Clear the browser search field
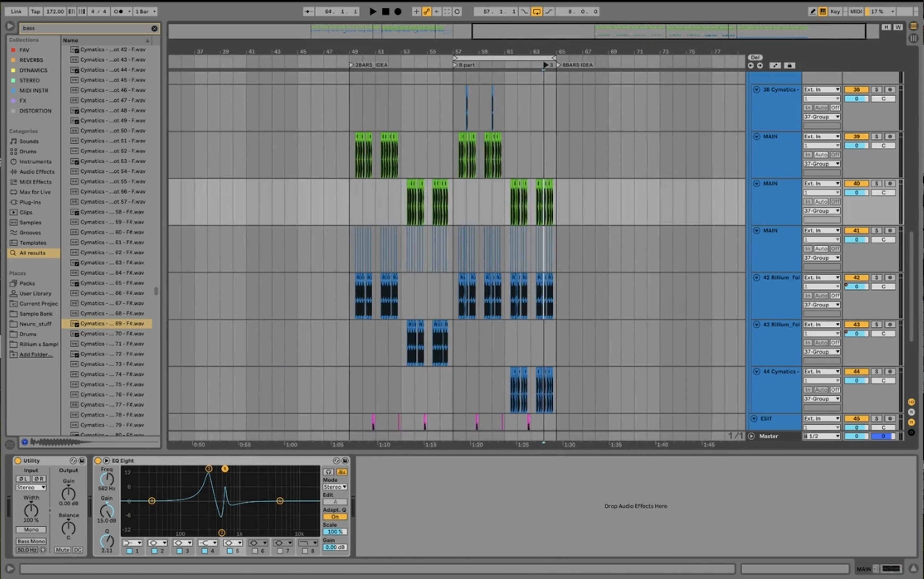The image size is (924, 579). [x=154, y=28]
